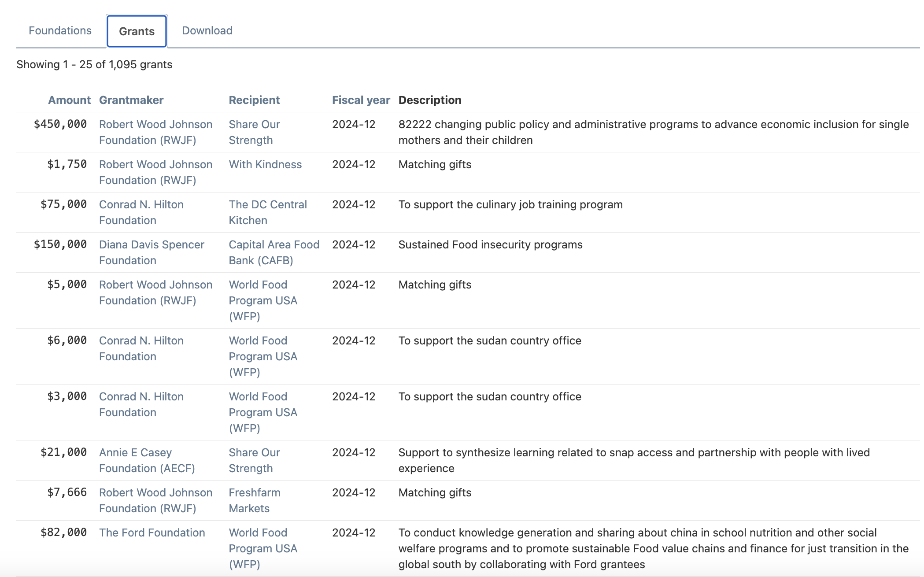The width and height of the screenshot is (924, 577).
Task: Select the $3,000 amount cell
Action: [67, 396]
